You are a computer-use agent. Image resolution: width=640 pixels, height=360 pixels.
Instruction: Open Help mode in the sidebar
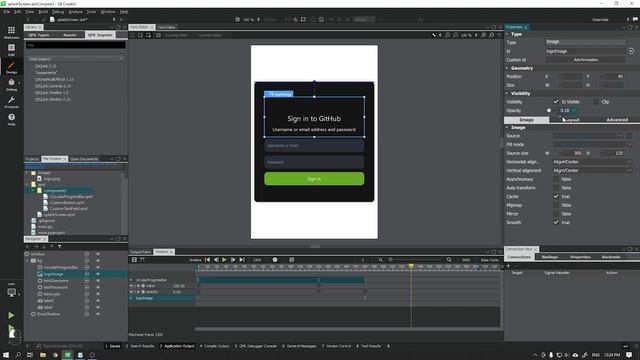coord(11,119)
